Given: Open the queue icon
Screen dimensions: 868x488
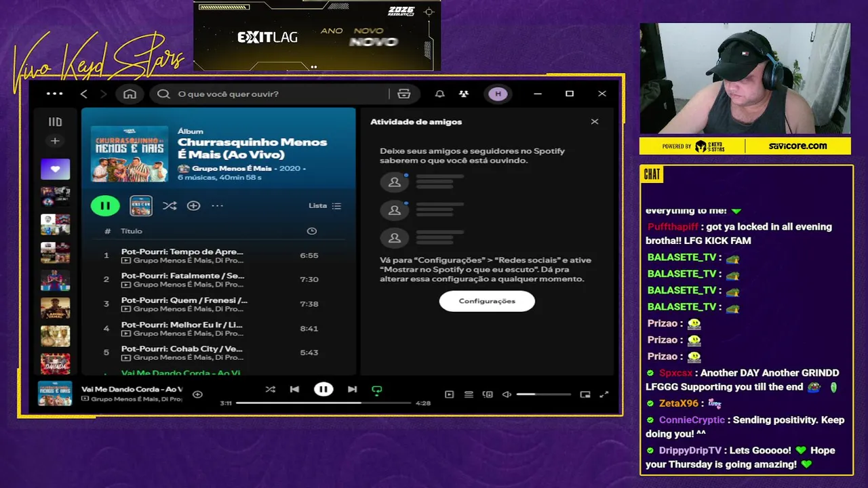Looking at the screenshot, I should (x=469, y=394).
